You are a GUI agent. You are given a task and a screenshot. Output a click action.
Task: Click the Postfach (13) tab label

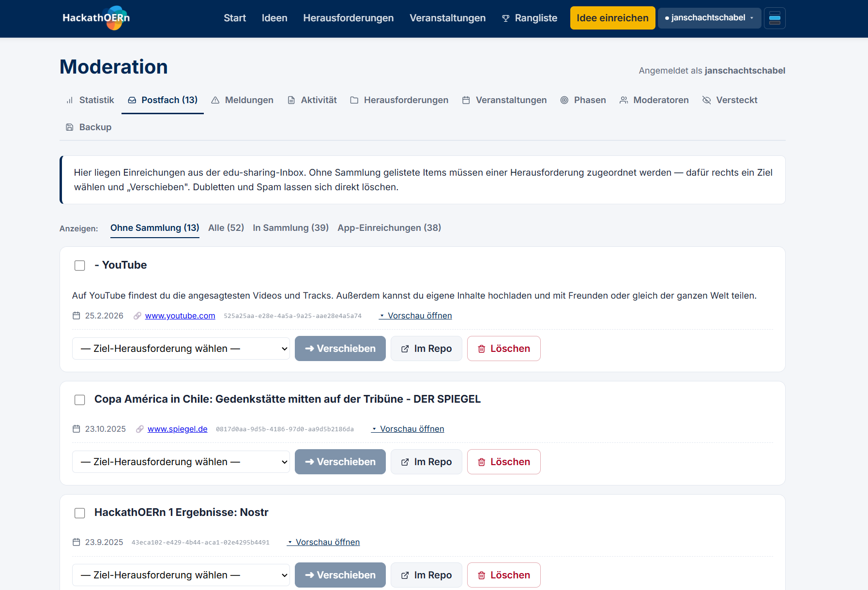169,100
